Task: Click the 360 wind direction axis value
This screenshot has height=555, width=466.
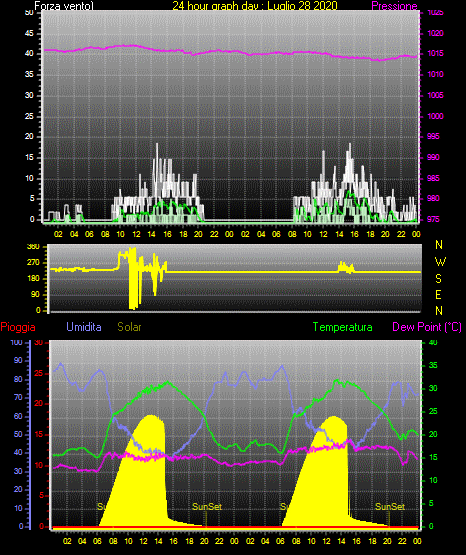Action: pos(33,247)
